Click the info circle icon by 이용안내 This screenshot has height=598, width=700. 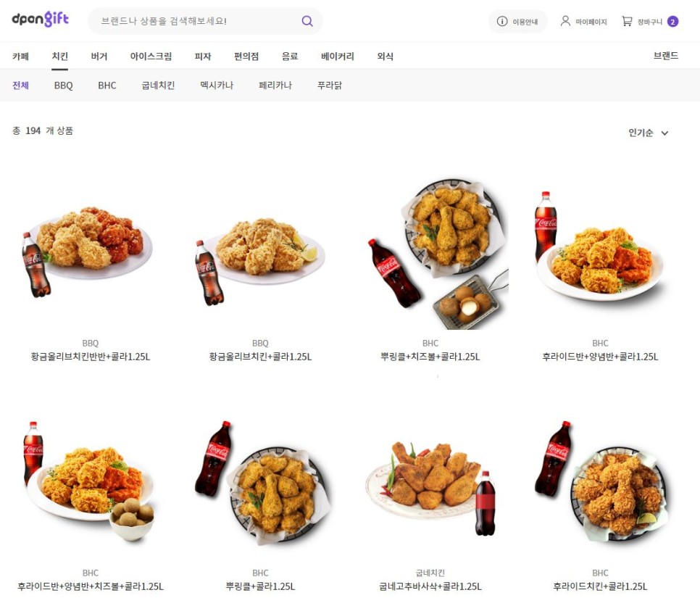[x=501, y=22]
